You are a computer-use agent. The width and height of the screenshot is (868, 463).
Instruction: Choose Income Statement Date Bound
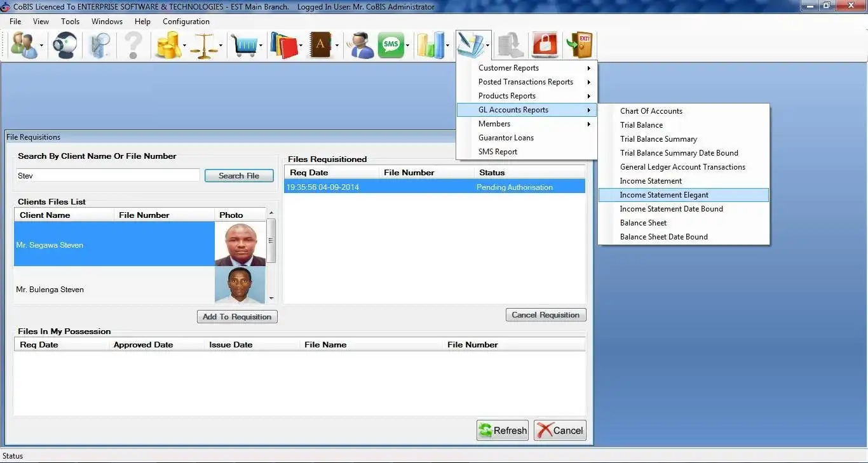point(684,209)
